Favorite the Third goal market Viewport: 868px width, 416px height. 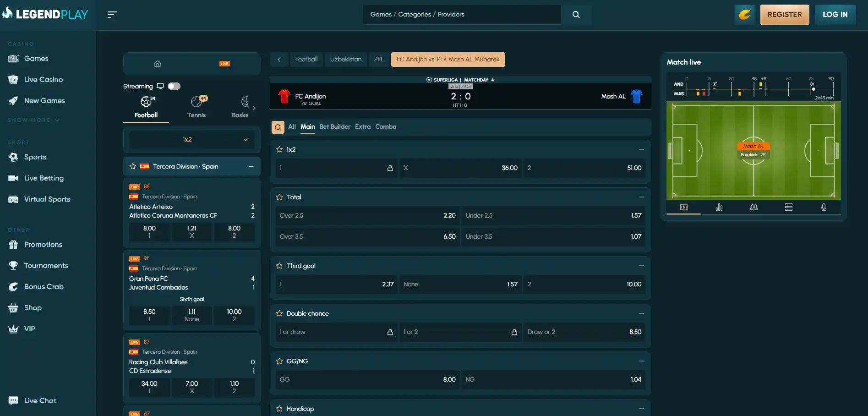point(279,266)
